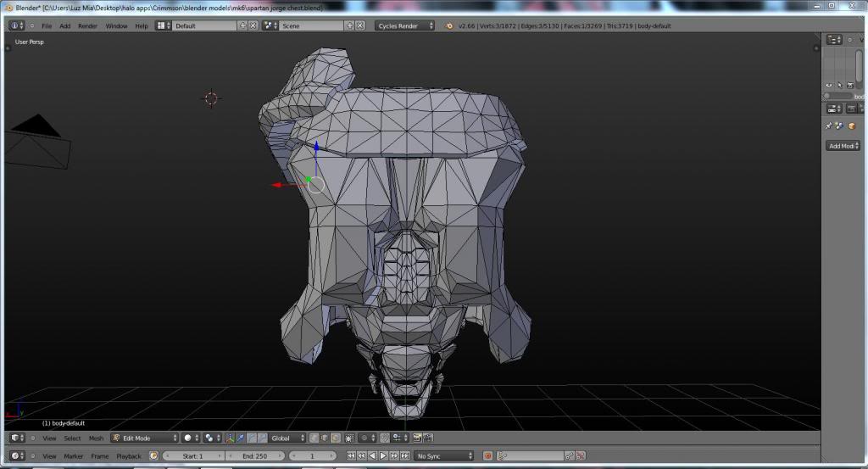The height and width of the screenshot is (469, 868).
Task: Select the translate manipulator arrow icon
Action: [241, 438]
